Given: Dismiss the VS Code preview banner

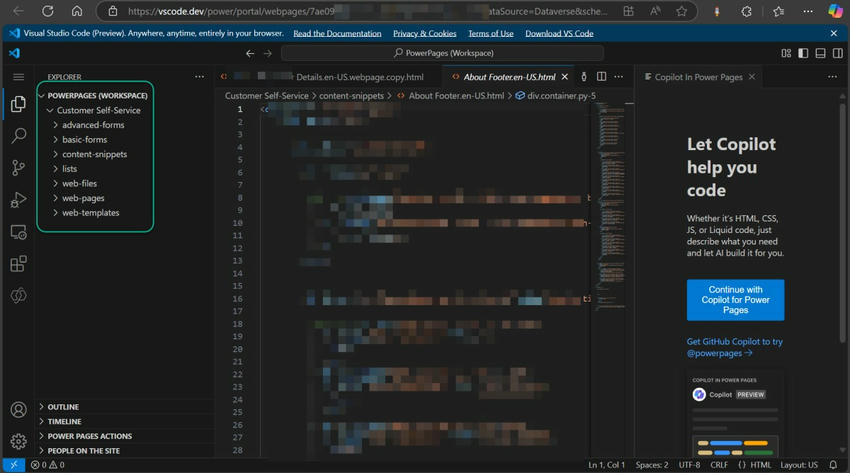Looking at the screenshot, I should [834, 34].
